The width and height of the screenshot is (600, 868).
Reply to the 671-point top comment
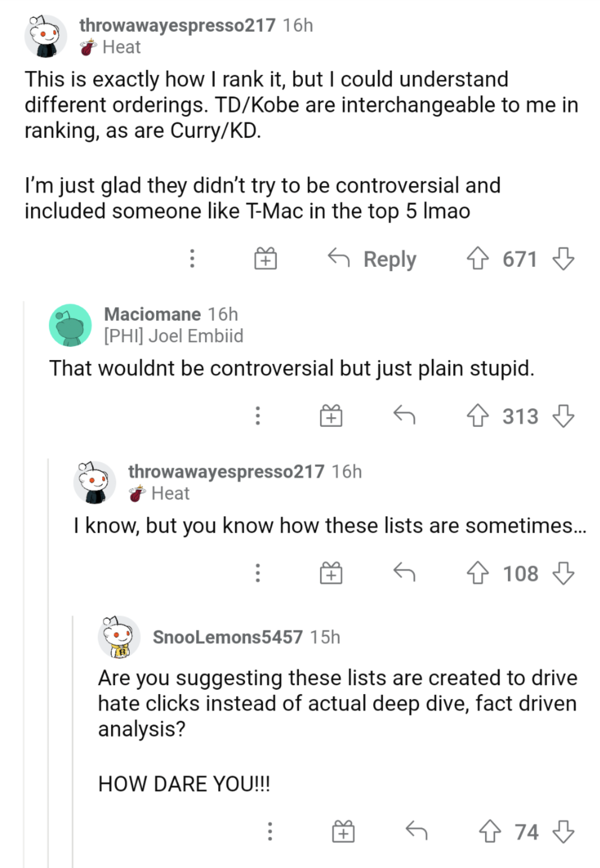tap(372, 259)
